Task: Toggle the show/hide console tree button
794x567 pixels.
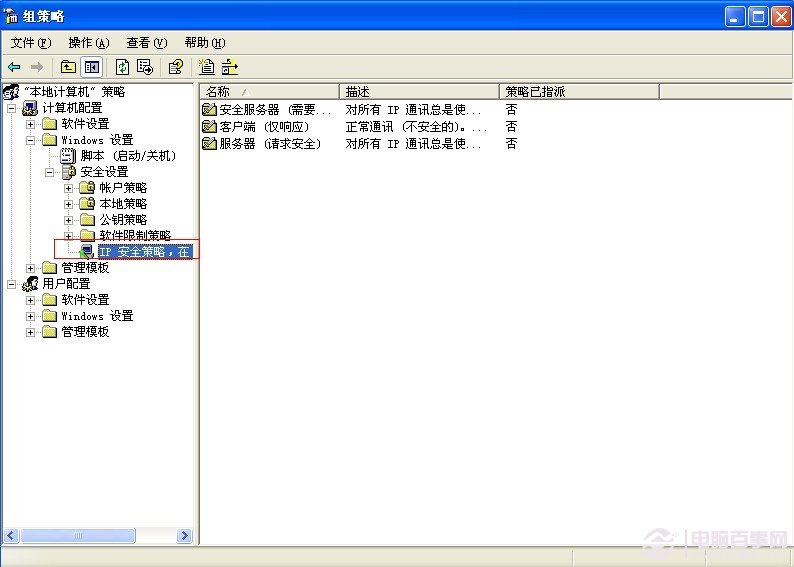Action: point(91,67)
